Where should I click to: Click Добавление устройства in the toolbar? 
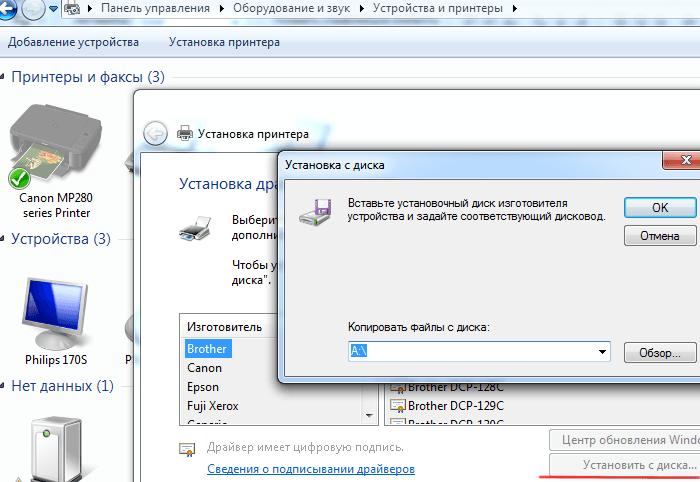pyautogui.click(x=73, y=42)
